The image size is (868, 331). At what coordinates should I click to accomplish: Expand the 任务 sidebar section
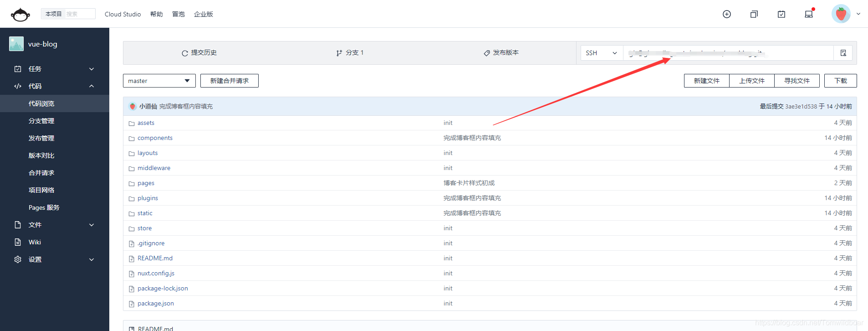click(92, 69)
